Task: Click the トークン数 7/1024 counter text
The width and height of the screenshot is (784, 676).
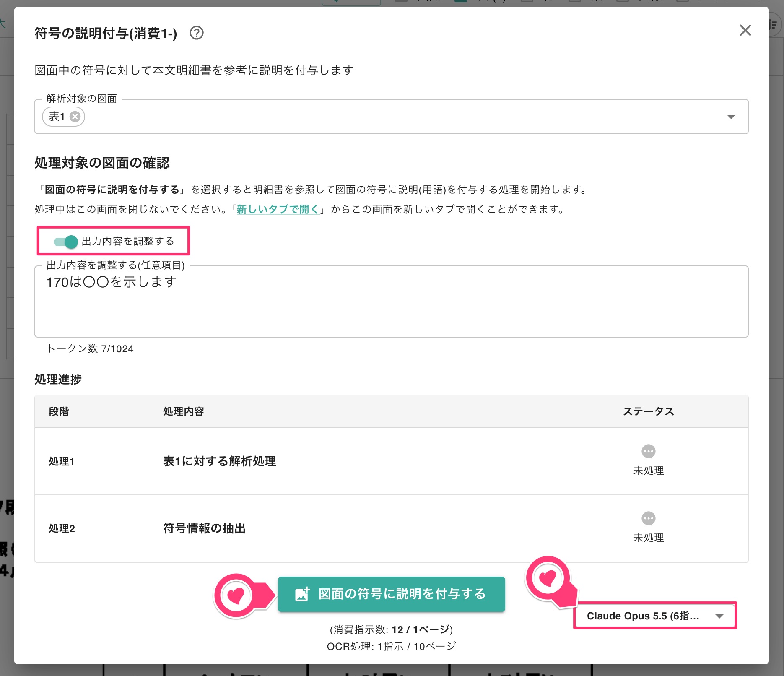Action: point(90,348)
